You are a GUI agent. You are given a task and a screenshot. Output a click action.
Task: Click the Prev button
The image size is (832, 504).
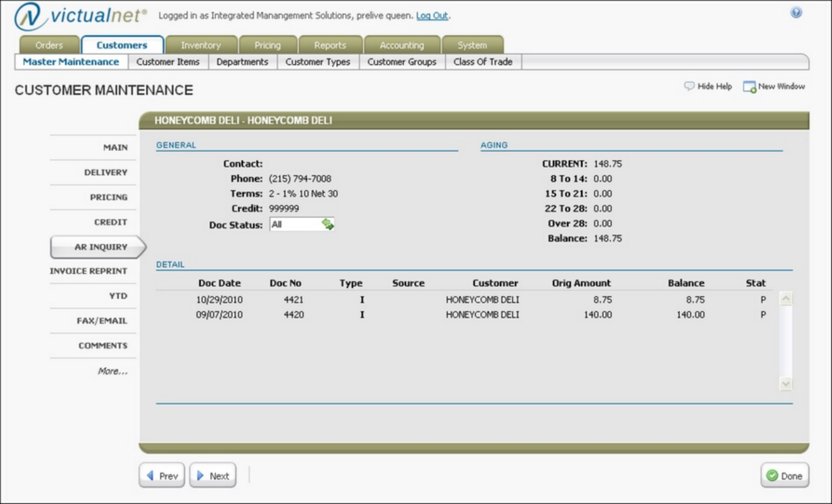point(162,475)
